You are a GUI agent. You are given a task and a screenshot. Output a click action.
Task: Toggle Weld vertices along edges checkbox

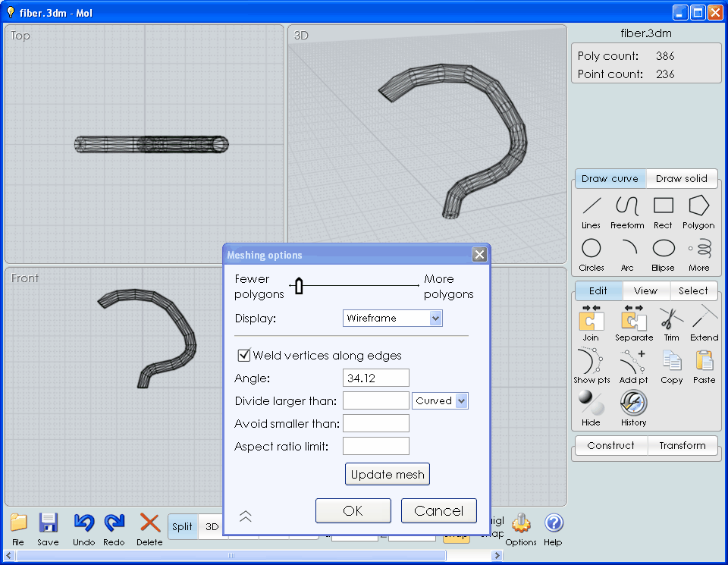coord(244,355)
